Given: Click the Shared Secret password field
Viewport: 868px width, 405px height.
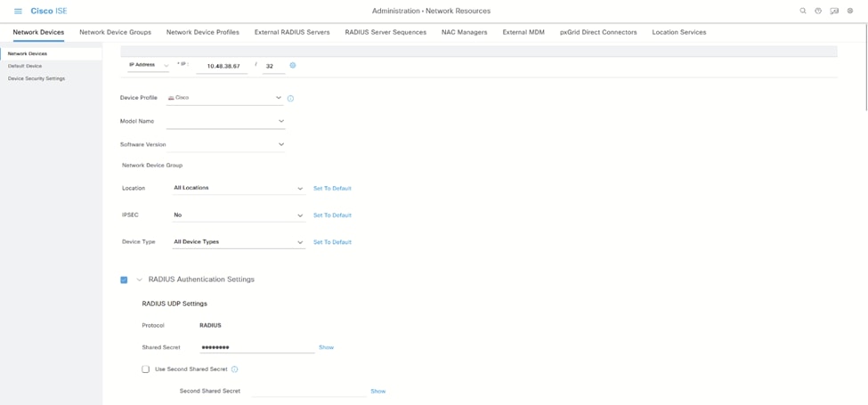Looking at the screenshot, I should click(257, 347).
